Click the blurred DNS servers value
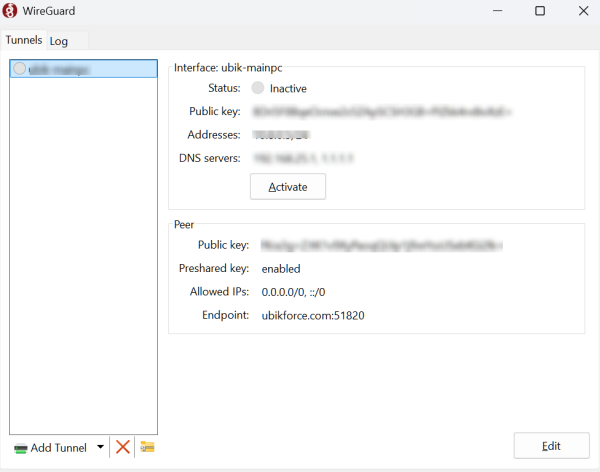The height and width of the screenshot is (472, 600). [303, 158]
